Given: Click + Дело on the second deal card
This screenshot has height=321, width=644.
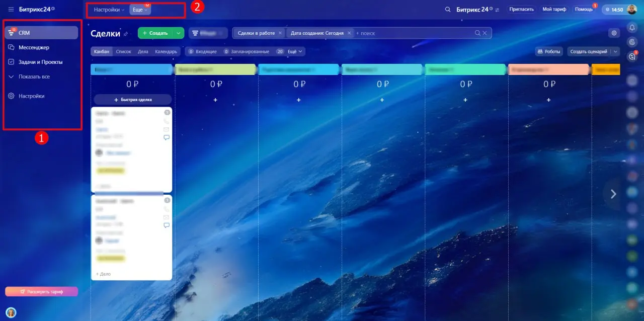Looking at the screenshot, I should [x=103, y=274].
